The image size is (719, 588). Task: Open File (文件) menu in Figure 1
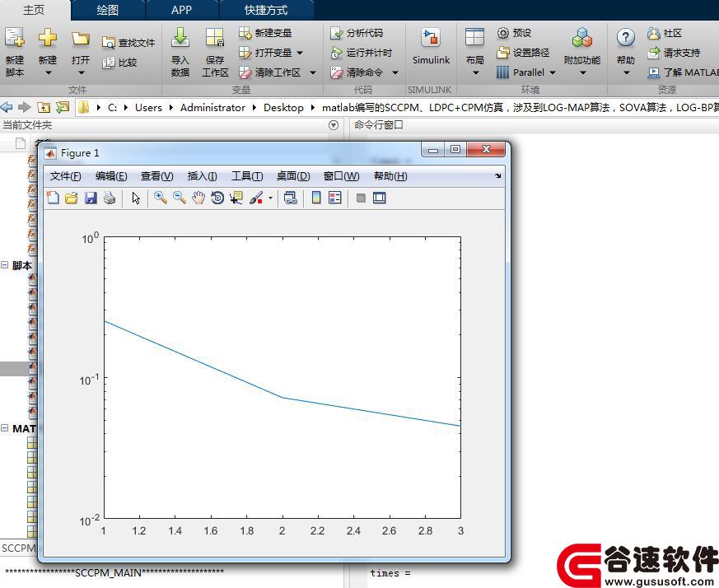coord(65,176)
